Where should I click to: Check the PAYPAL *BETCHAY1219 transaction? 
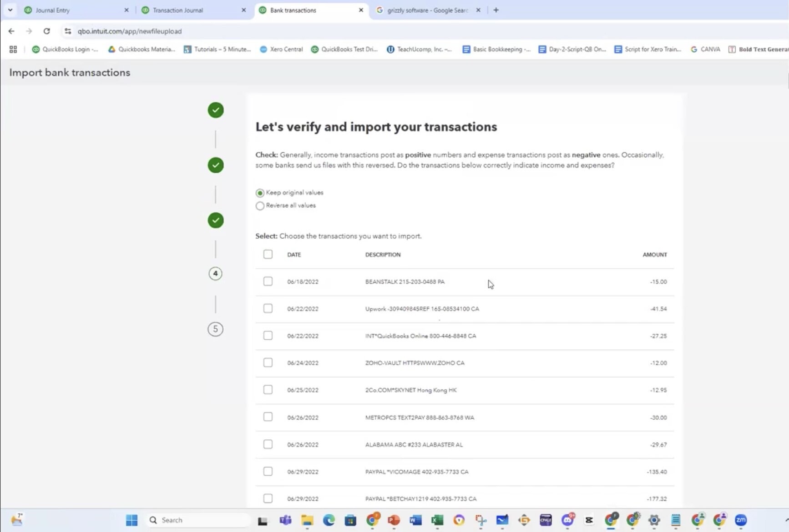tap(268, 498)
